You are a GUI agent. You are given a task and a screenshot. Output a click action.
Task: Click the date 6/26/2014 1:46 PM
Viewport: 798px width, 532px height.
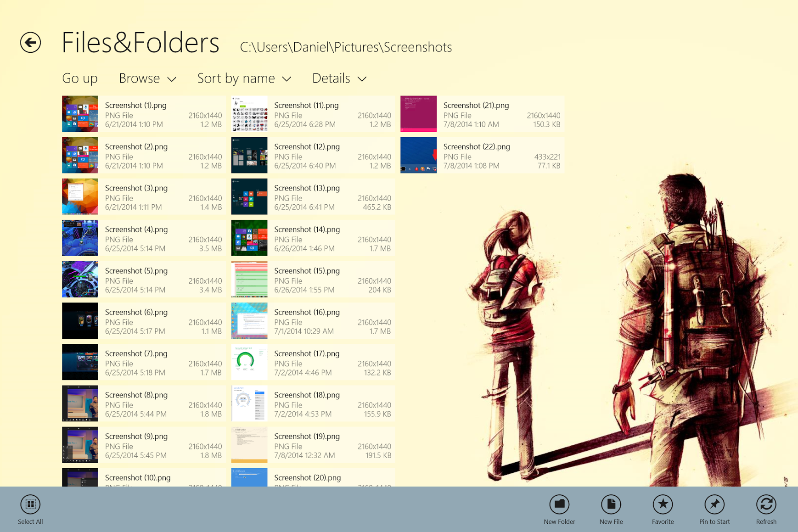click(x=304, y=249)
